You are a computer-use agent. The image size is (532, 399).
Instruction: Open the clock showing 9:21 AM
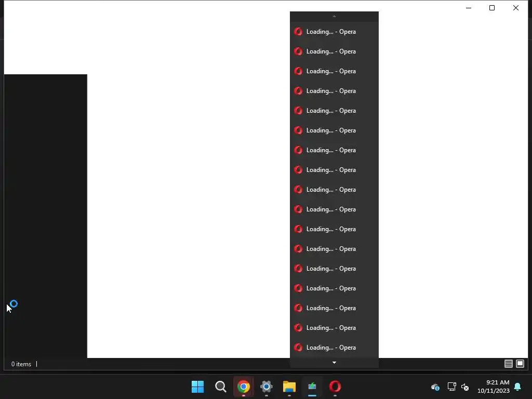pyautogui.click(x=494, y=387)
